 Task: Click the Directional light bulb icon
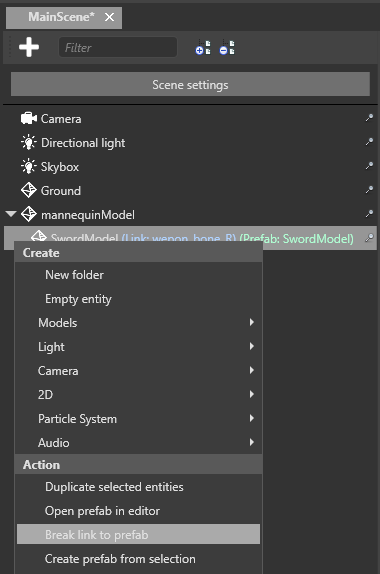click(x=29, y=142)
